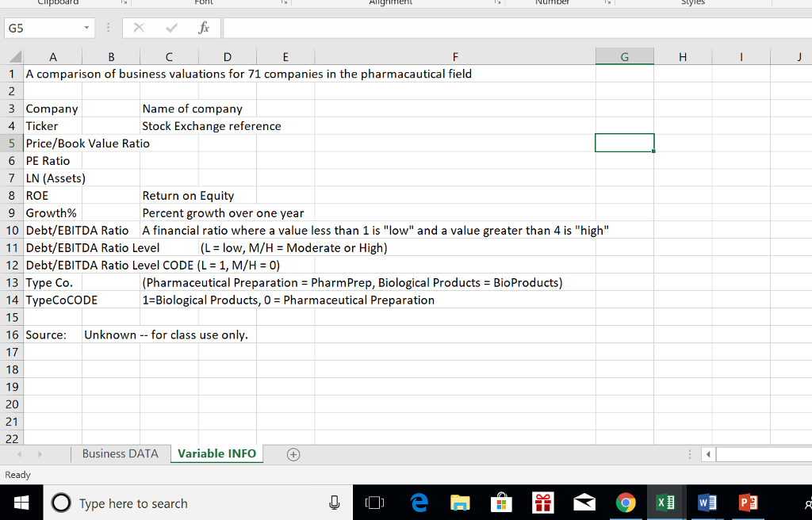The height and width of the screenshot is (520, 812).
Task: Click the Windows Start button
Action: [x=22, y=502]
